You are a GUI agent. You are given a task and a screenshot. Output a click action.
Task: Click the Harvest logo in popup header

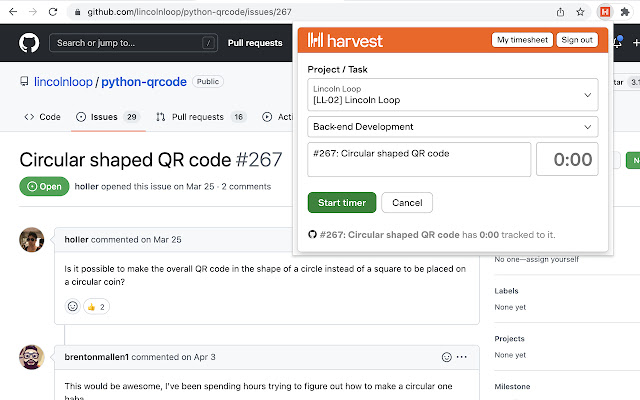[x=345, y=40]
